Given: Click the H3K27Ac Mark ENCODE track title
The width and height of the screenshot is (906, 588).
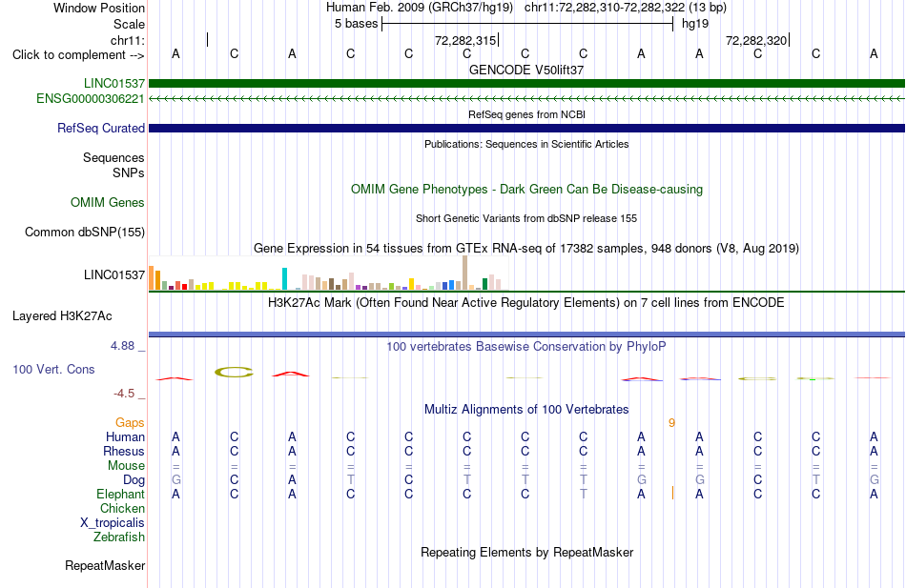Looking at the screenshot, I should click(x=526, y=303).
